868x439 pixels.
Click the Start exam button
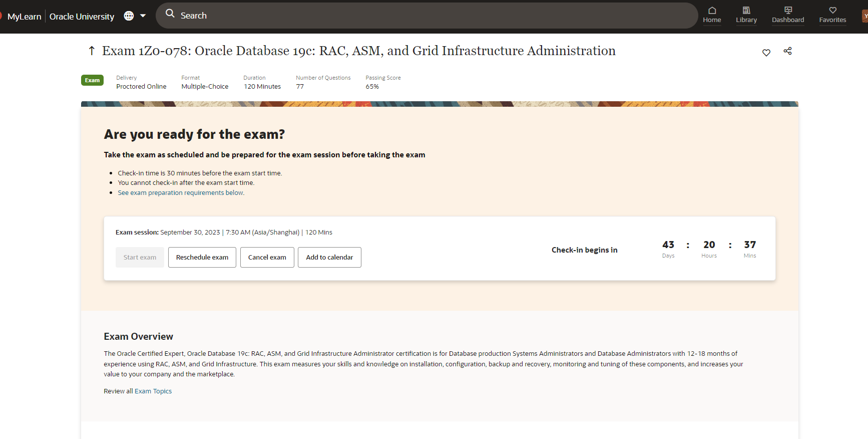coord(140,257)
